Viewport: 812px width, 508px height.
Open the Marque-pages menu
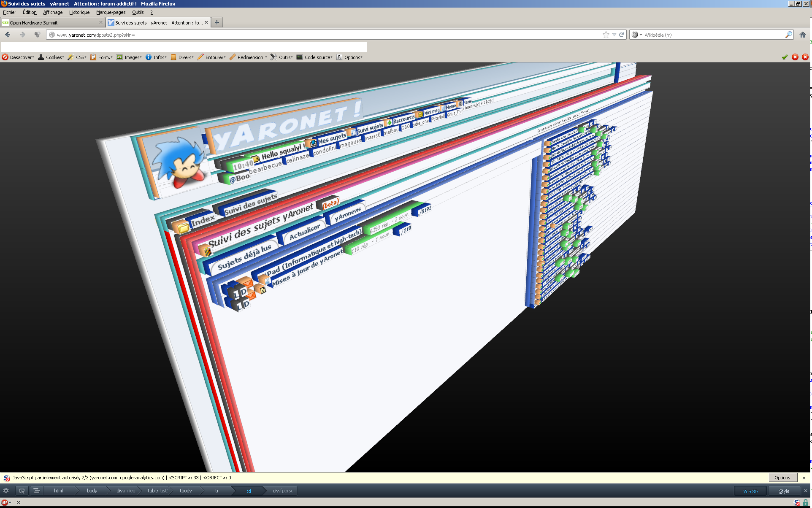(x=111, y=12)
